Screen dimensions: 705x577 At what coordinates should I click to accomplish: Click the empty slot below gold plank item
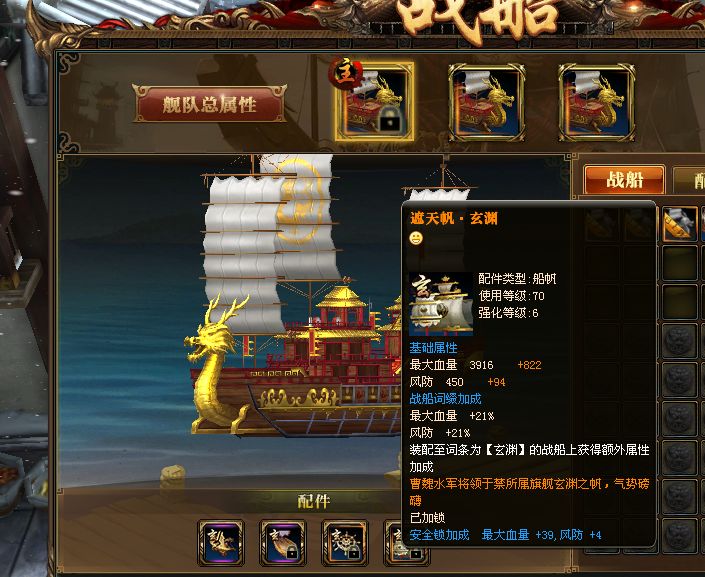pos(680,262)
